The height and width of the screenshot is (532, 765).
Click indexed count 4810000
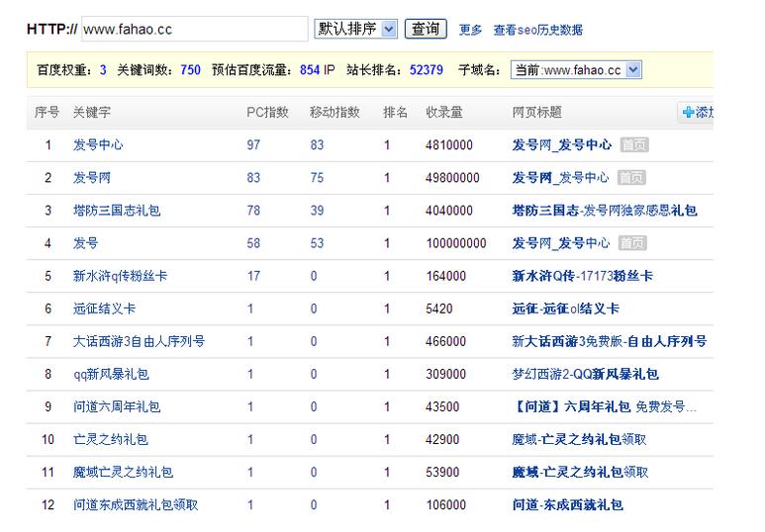449,144
